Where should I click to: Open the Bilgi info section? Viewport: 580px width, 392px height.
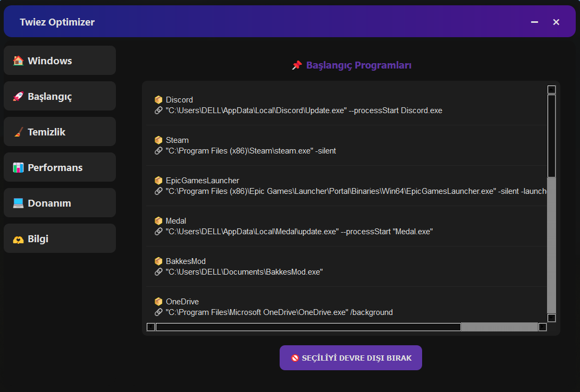click(x=60, y=238)
